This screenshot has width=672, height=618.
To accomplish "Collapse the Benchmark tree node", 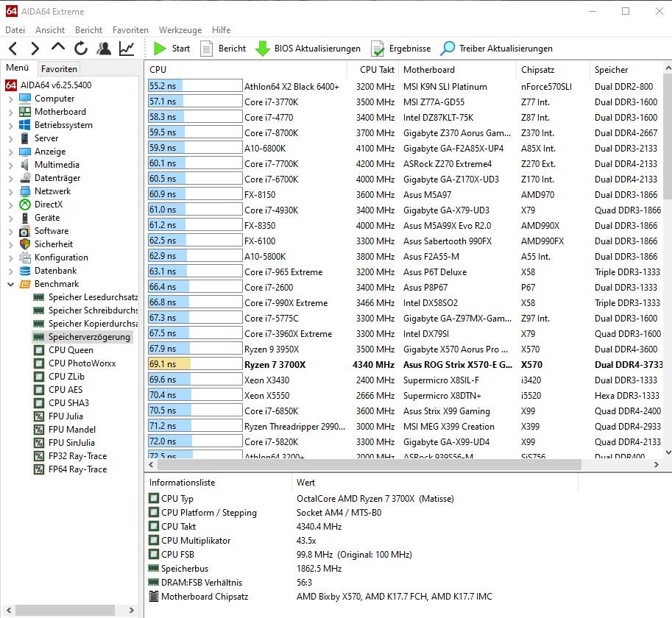I will coord(11,284).
